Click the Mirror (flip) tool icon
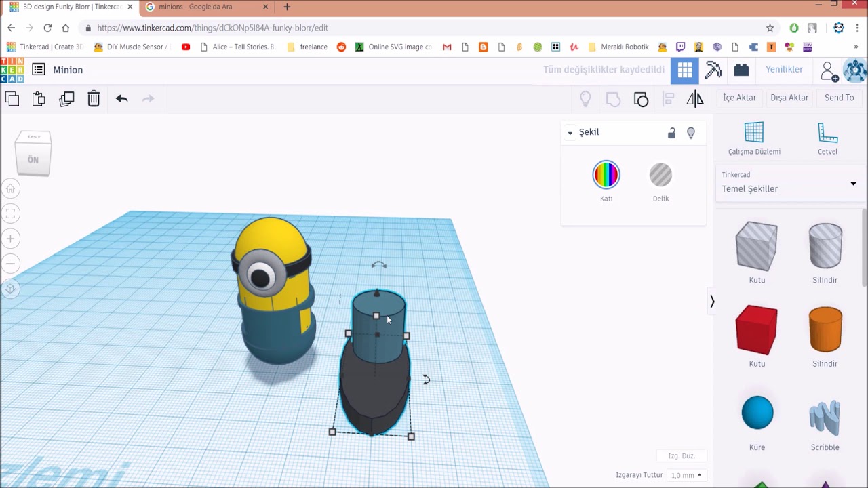Image resolution: width=868 pixels, height=488 pixels. 695,99
